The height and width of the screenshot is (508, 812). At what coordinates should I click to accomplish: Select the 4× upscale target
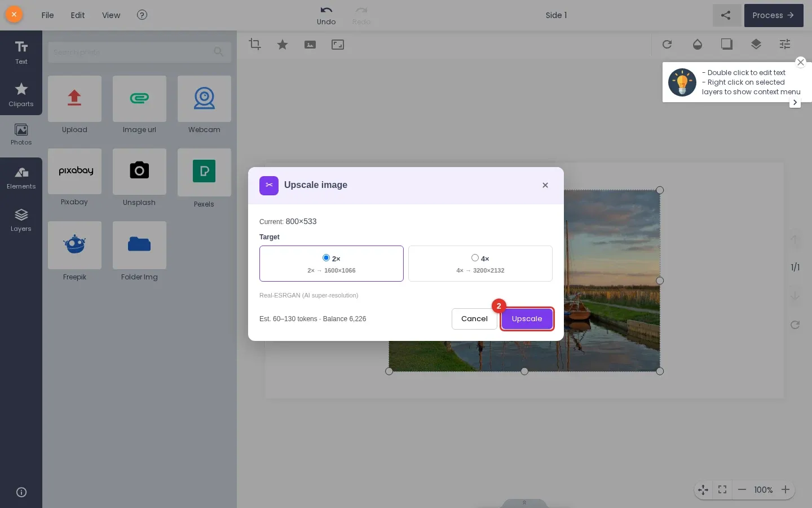point(480,264)
